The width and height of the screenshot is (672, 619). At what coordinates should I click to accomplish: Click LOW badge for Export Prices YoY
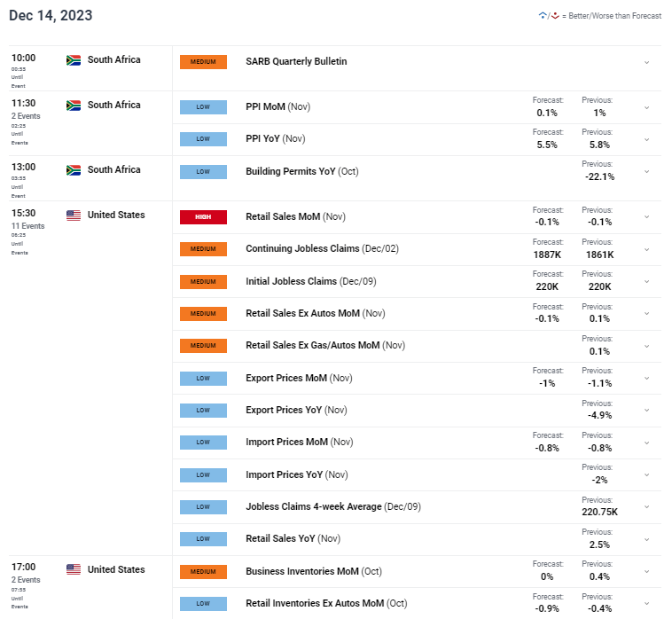203,411
